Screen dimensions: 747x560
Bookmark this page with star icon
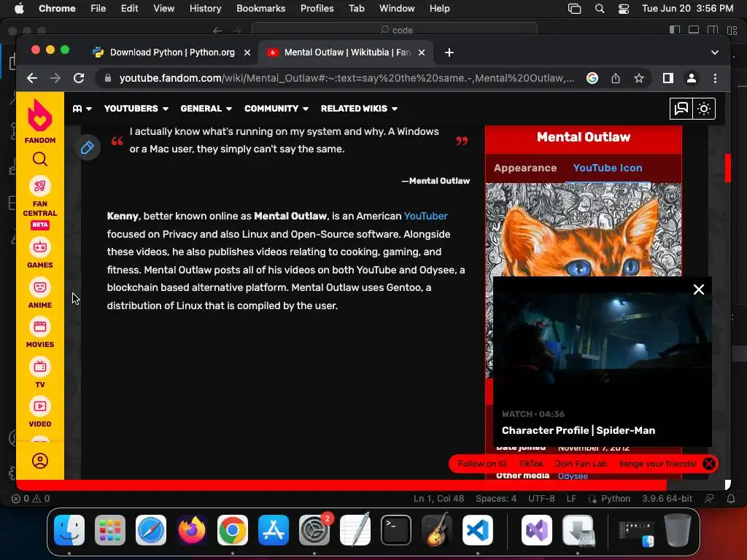(x=639, y=78)
